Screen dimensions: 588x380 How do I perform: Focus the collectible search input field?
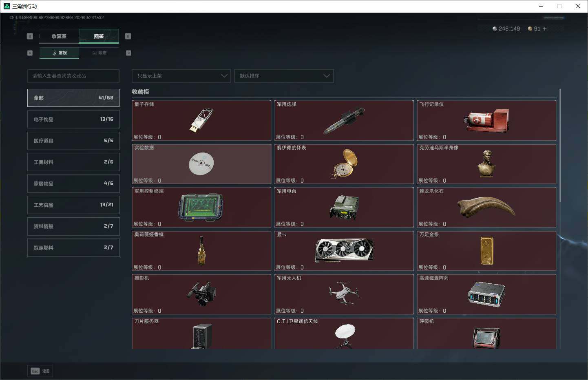coord(73,76)
